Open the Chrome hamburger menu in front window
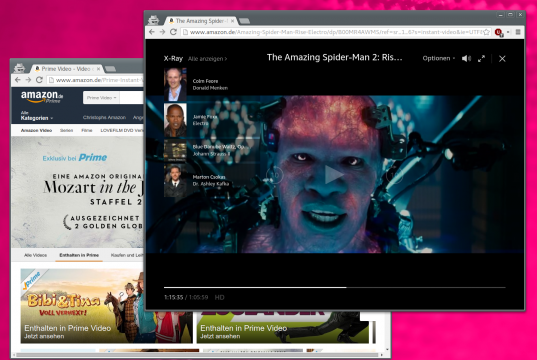The height and width of the screenshot is (360, 537). click(x=518, y=32)
